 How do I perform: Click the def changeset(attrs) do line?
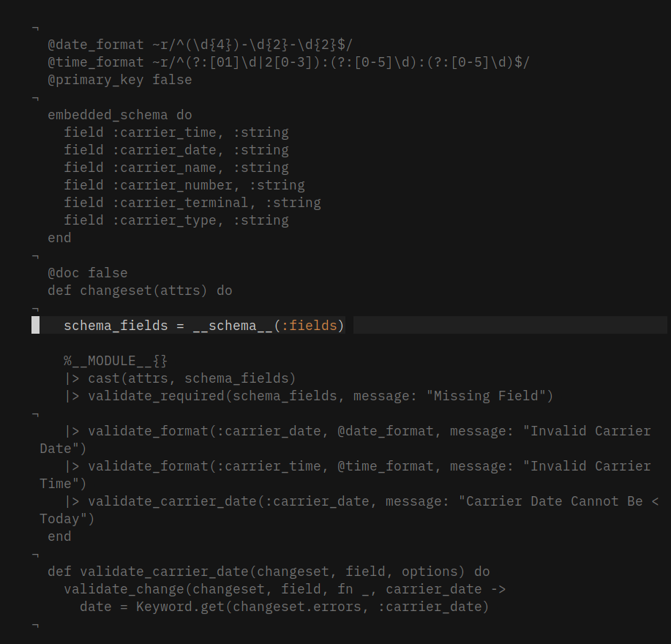[140, 291]
